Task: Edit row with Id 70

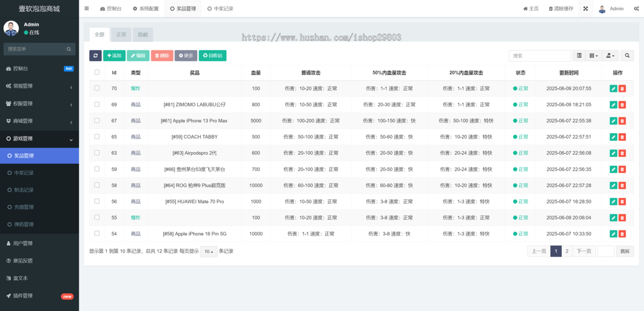Action: coord(613,89)
